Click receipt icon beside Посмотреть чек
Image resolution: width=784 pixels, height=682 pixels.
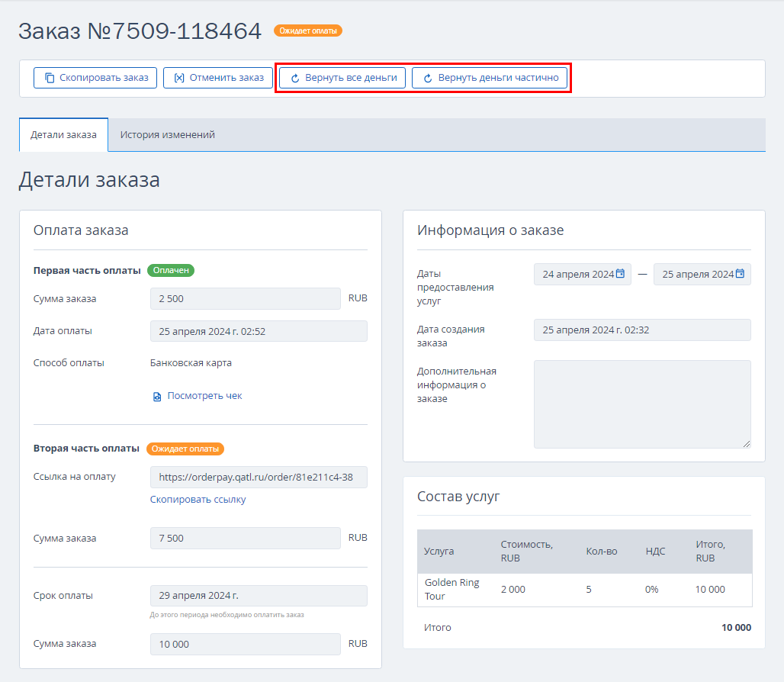pyautogui.click(x=157, y=397)
